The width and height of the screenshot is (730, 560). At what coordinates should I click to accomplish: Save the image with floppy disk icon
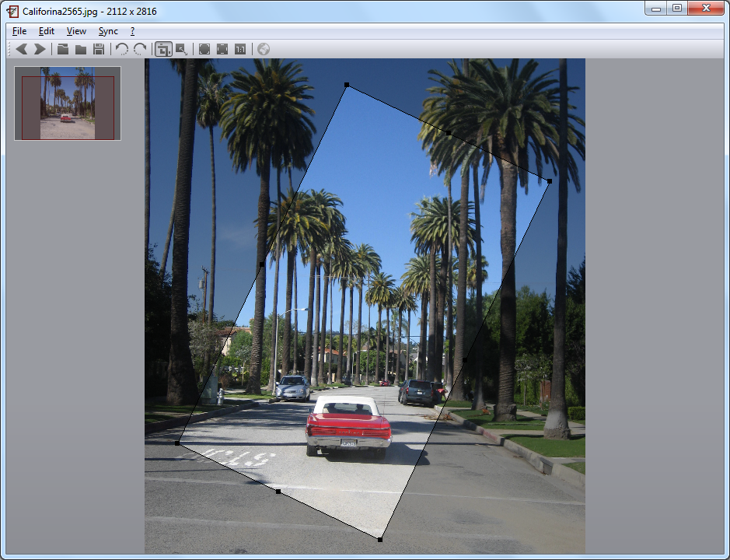pyautogui.click(x=99, y=49)
